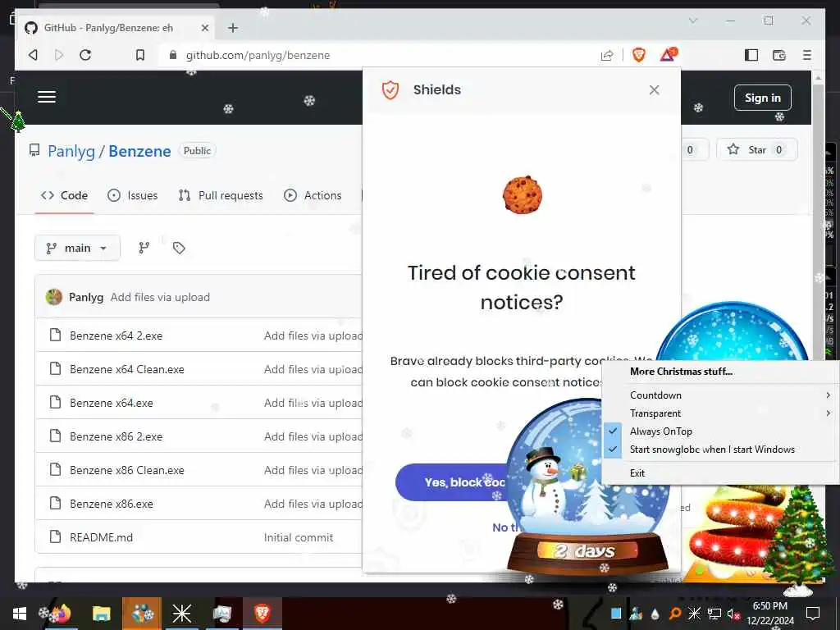This screenshot has width=840, height=630.
Task: Switch to the Issues tab
Action: click(132, 195)
